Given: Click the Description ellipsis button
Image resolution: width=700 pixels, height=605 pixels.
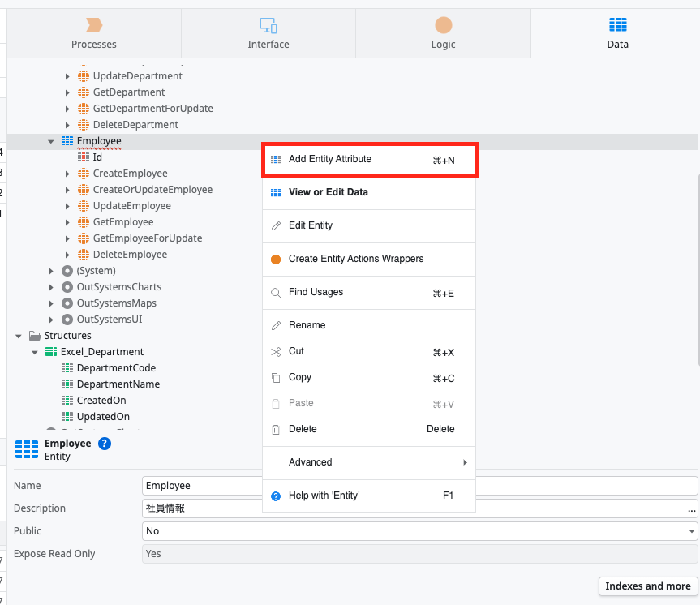Looking at the screenshot, I should 692,509.
